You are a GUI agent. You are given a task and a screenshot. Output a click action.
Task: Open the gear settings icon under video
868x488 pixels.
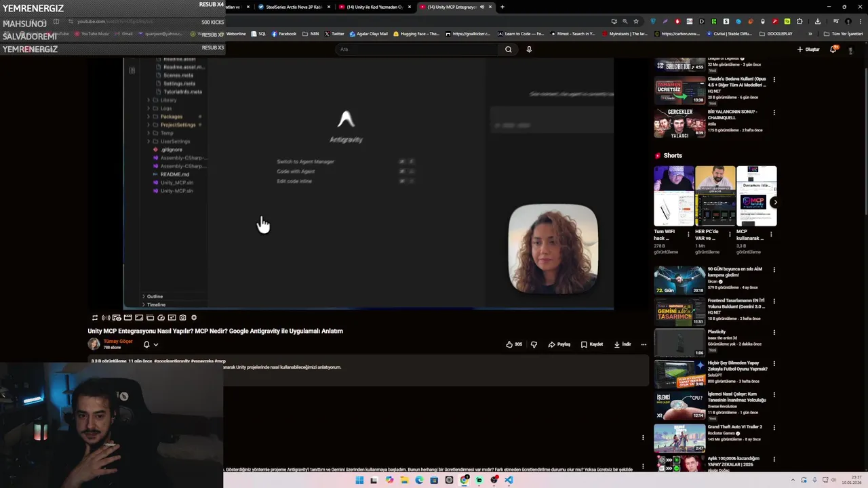(x=194, y=317)
